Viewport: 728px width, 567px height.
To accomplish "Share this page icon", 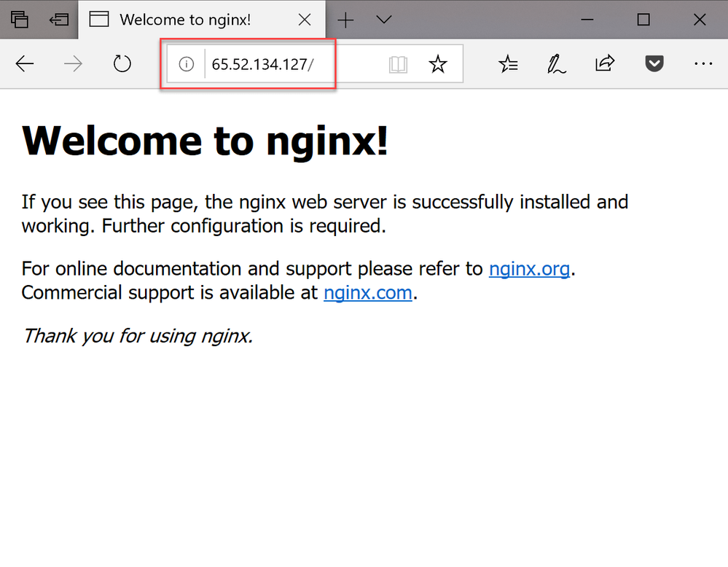I will click(x=605, y=63).
